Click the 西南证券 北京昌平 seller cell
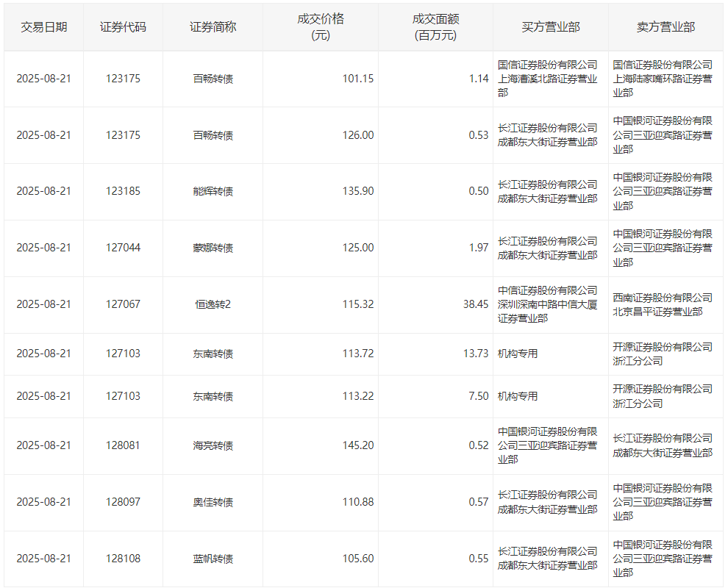 point(662,304)
